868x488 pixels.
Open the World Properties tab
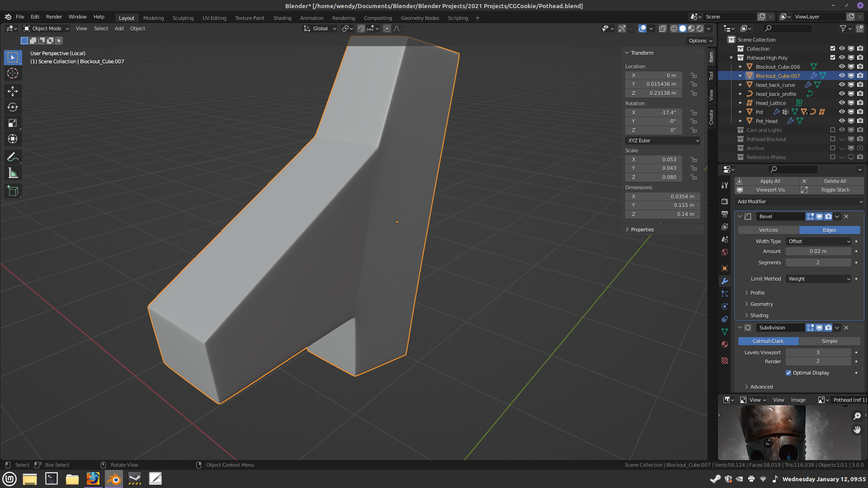coord(725,252)
